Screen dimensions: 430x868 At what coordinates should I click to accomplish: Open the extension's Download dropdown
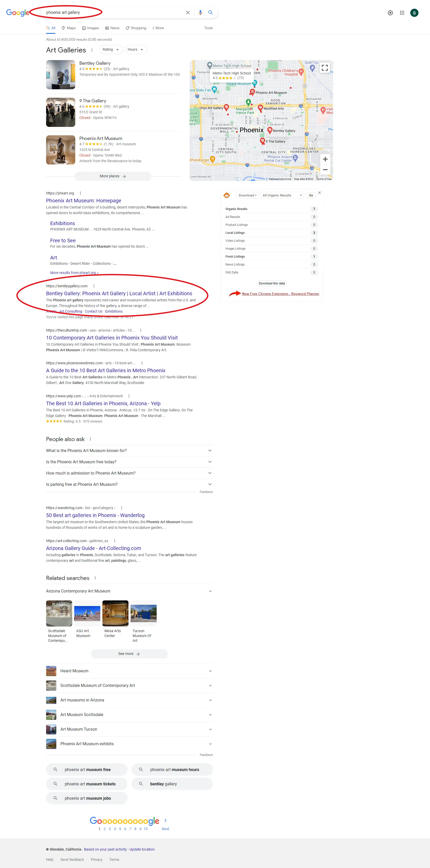pos(248,195)
